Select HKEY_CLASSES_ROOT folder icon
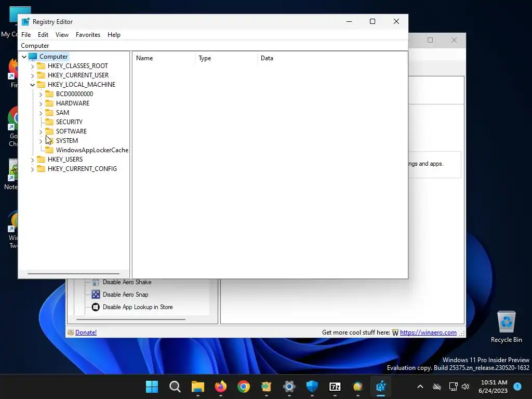The image size is (532, 399). 41,65
